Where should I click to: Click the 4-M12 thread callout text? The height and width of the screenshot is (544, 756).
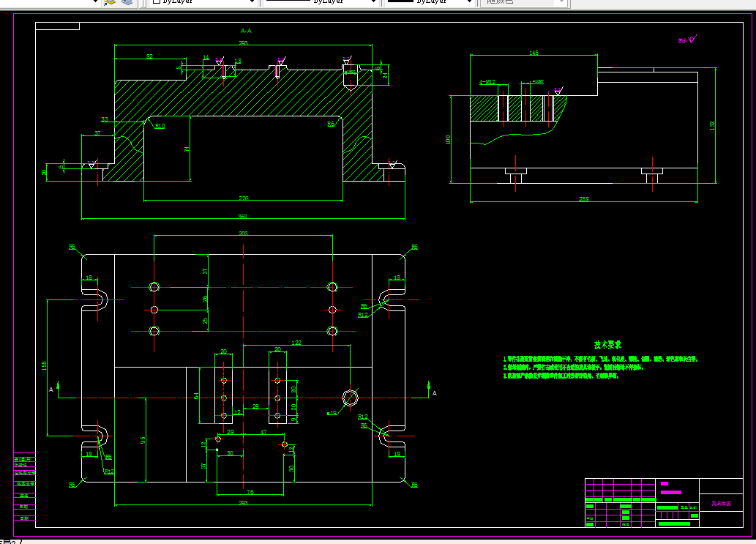487,82
